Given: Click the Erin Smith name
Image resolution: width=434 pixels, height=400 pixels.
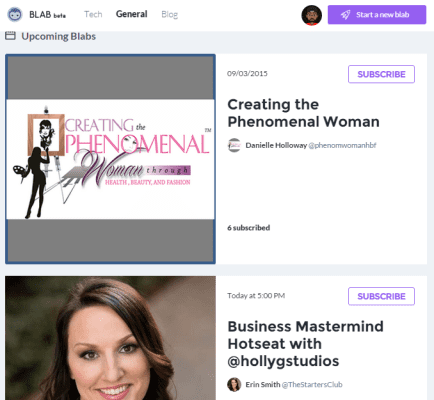Looking at the screenshot, I should (263, 384).
